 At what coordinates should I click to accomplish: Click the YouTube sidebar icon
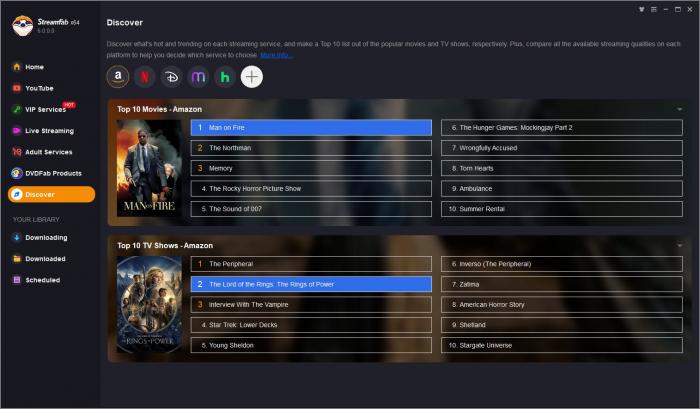(17, 88)
